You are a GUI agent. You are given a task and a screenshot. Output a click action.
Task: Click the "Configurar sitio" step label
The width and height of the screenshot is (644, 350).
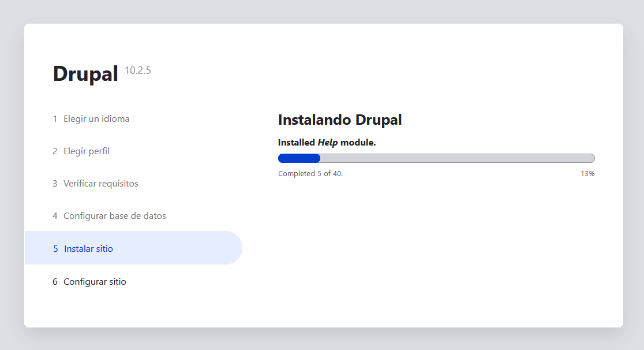(95, 282)
